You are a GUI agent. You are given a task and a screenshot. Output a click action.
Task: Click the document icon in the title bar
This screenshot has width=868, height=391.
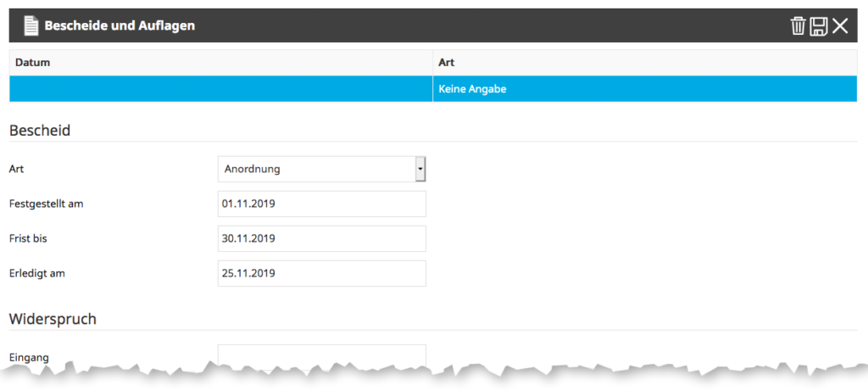31,26
